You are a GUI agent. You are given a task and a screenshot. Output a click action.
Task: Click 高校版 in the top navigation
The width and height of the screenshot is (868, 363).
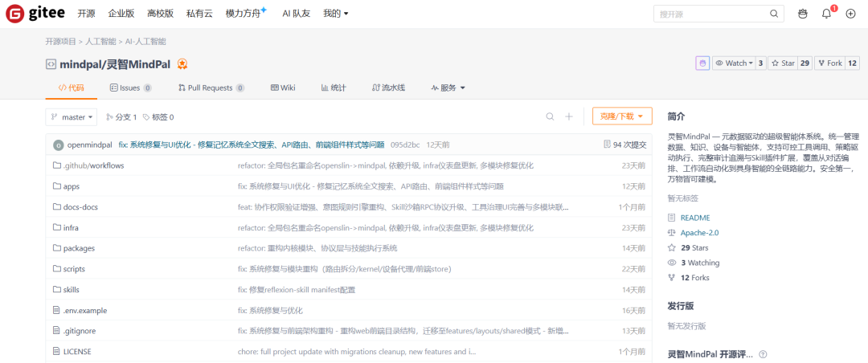[x=161, y=14]
